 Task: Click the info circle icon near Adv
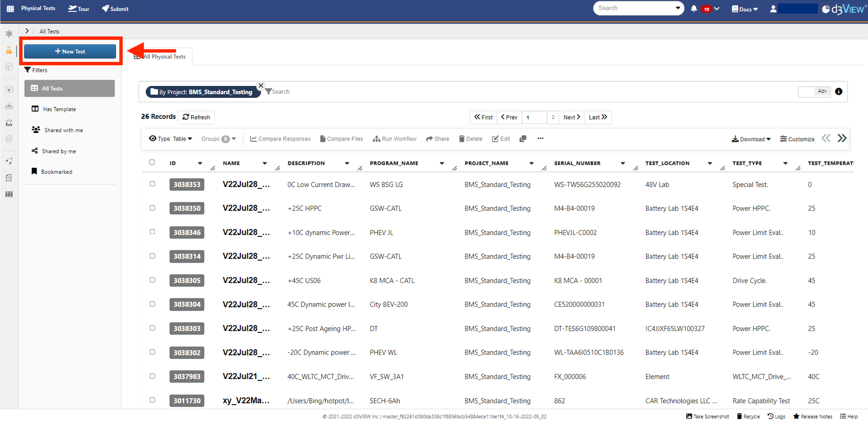[x=838, y=91]
